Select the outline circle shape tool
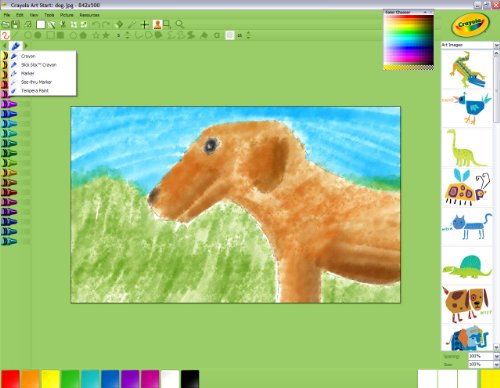The image size is (500, 388). (x=28, y=35)
